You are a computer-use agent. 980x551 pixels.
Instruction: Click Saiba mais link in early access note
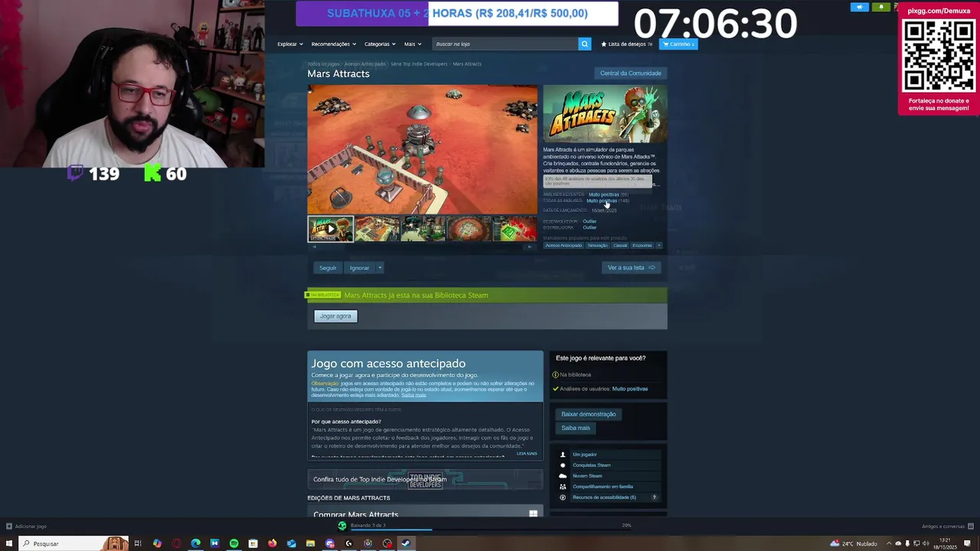coord(413,395)
